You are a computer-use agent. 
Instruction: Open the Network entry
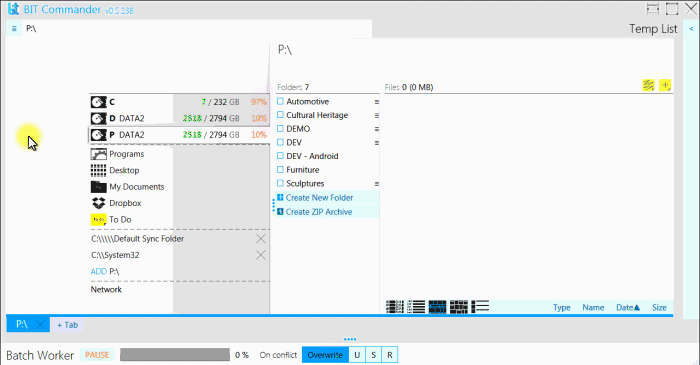pyautogui.click(x=106, y=290)
